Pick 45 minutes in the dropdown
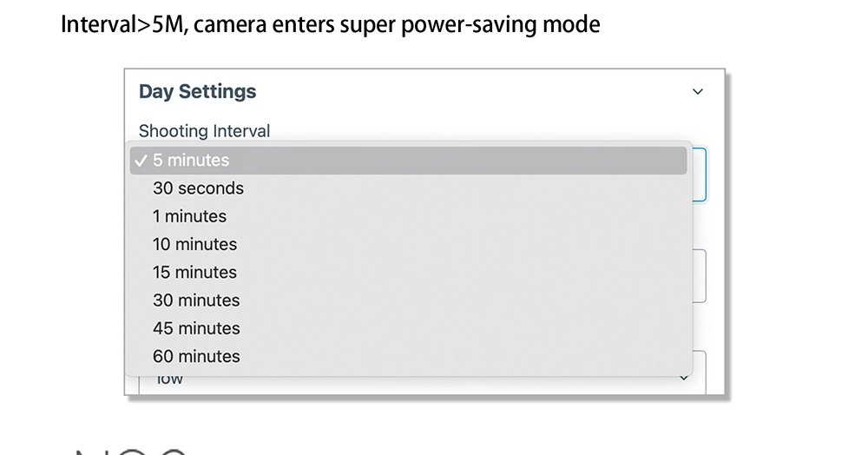The image size is (868, 455). [196, 328]
